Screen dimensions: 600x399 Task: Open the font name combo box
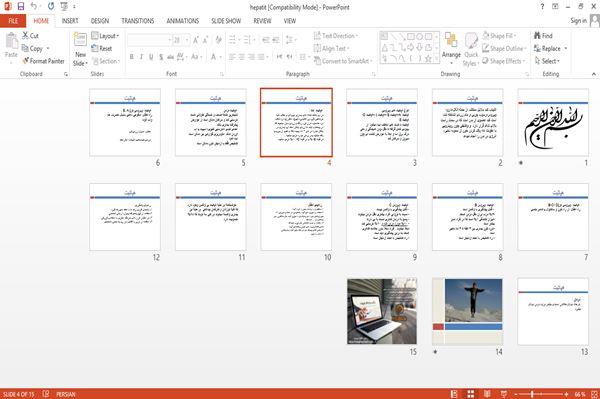tap(149, 40)
